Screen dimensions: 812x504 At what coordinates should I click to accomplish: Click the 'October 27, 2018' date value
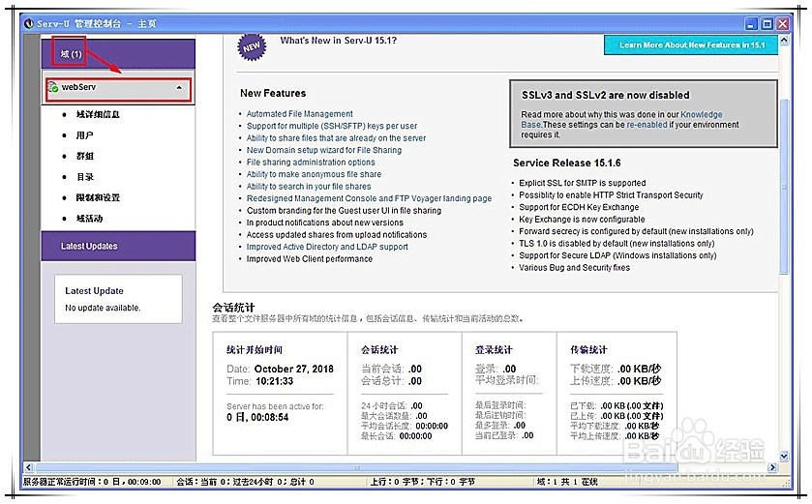(x=293, y=369)
